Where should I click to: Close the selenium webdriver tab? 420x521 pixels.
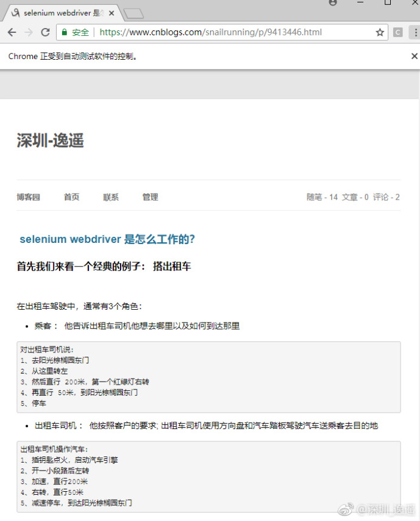(111, 13)
